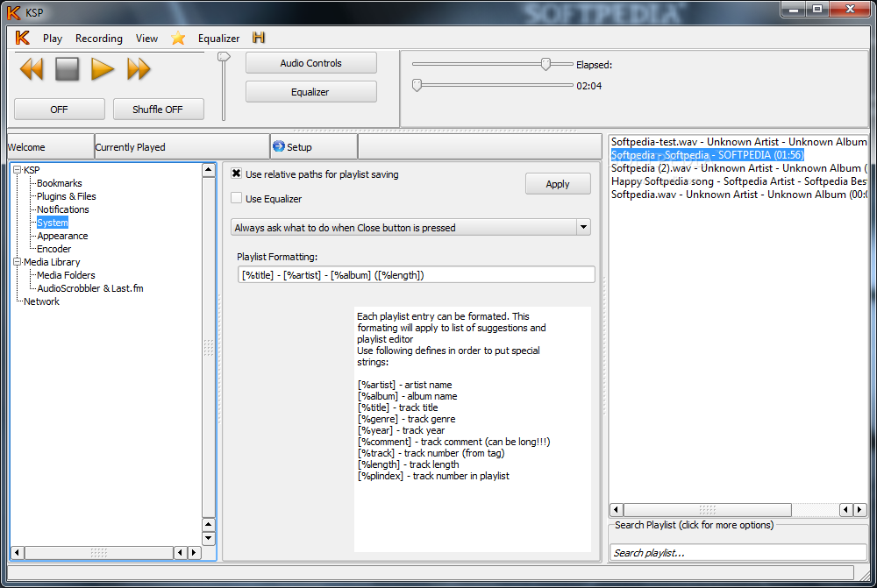Select Softpedia-test.wav playlist entry

click(x=738, y=142)
